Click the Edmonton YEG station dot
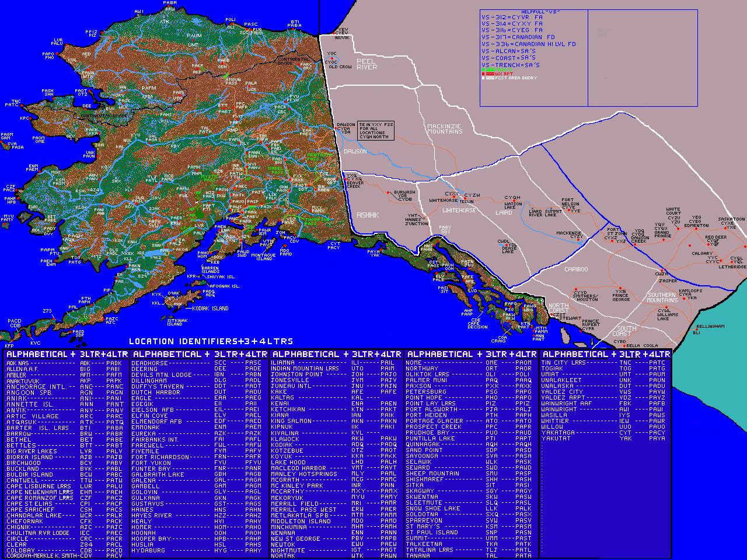This screenshot has height=560, width=747. [697, 229]
